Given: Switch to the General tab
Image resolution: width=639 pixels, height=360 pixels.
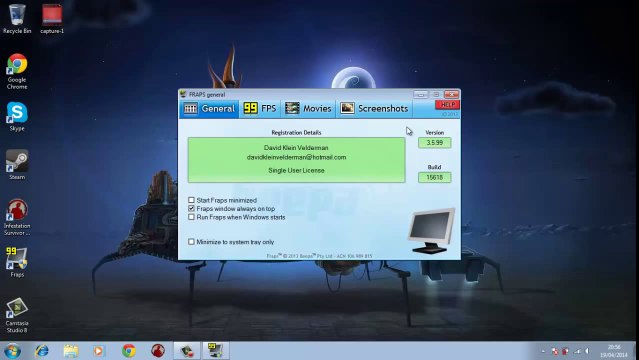Looking at the screenshot, I should pyautogui.click(x=209, y=108).
